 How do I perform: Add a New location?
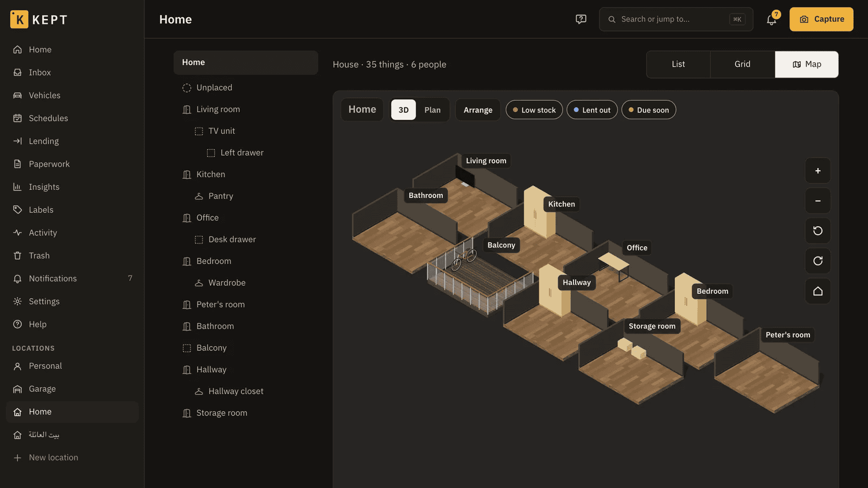[72, 458]
